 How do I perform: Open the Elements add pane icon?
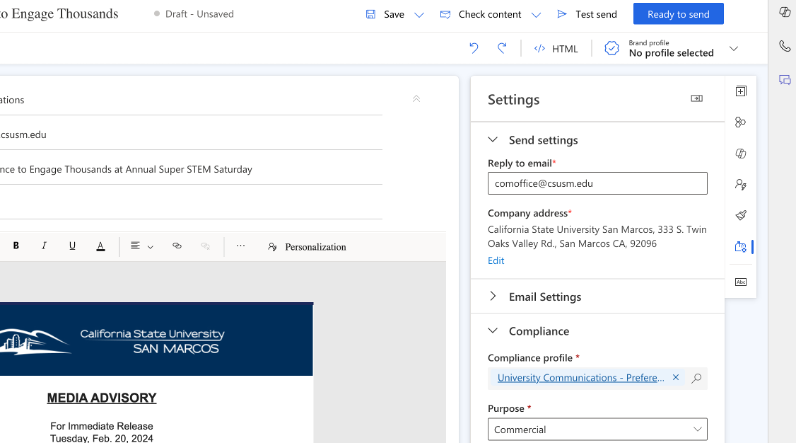pos(741,91)
